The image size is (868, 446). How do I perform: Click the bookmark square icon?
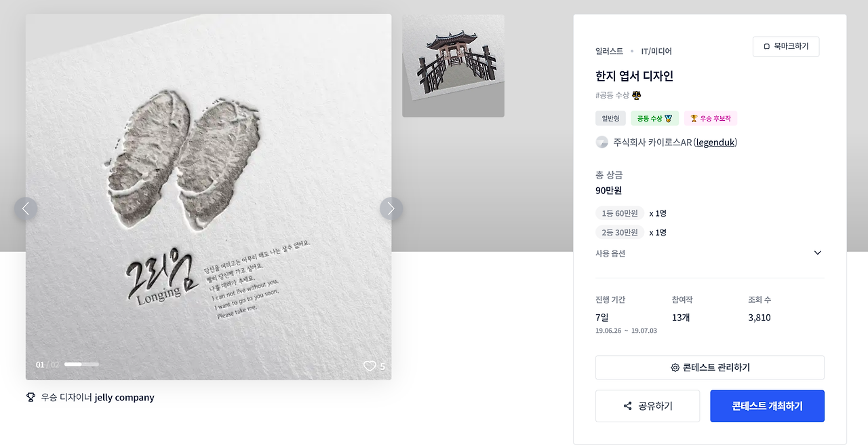tap(766, 47)
